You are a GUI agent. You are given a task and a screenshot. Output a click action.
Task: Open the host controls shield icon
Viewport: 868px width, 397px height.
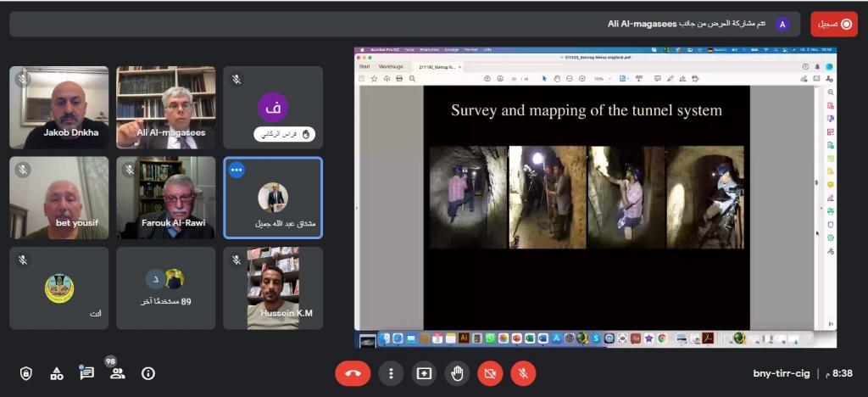coord(26,373)
